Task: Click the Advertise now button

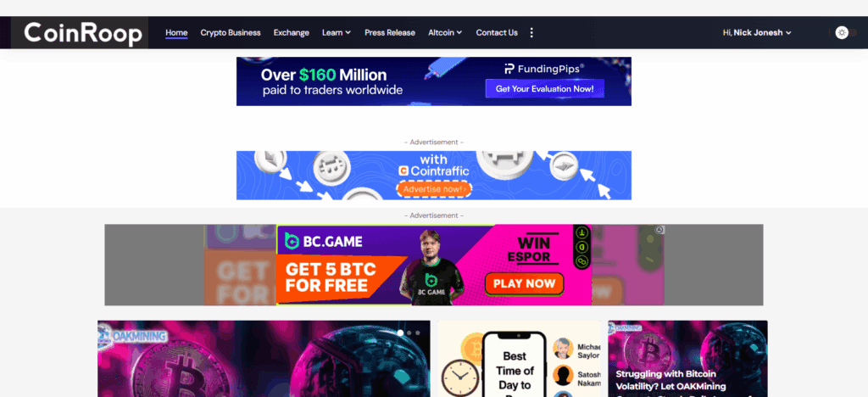Action: (x=434, y=189)
